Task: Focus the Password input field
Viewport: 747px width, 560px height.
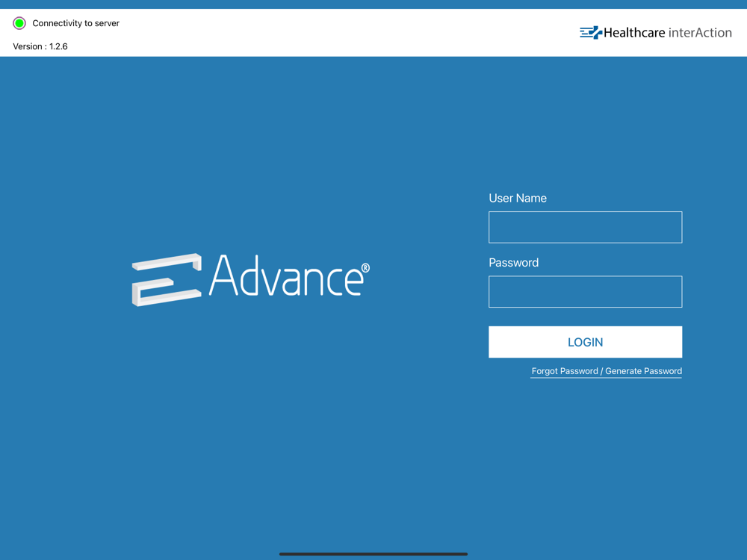Action: 585,291
